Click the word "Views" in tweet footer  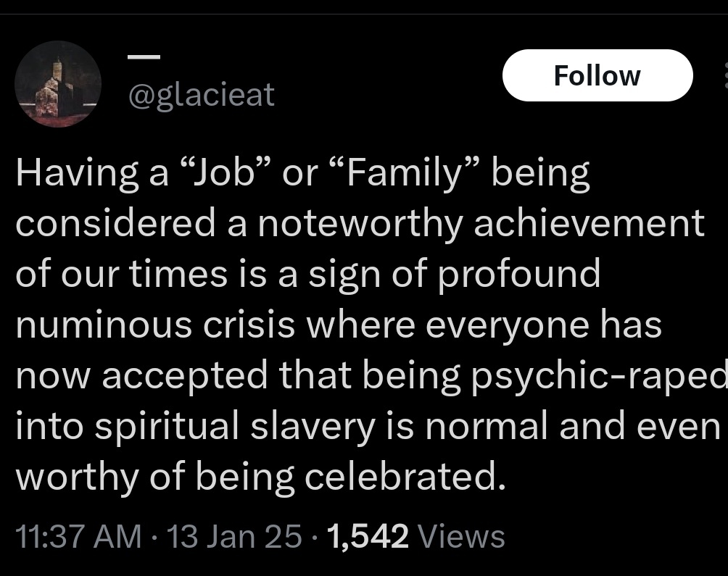[462, 537]
